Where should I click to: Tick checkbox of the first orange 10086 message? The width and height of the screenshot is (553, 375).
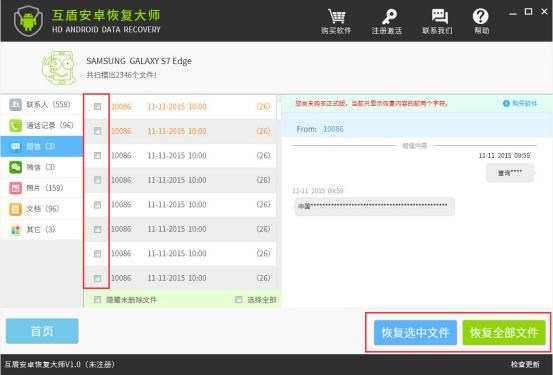coord(98,106)
